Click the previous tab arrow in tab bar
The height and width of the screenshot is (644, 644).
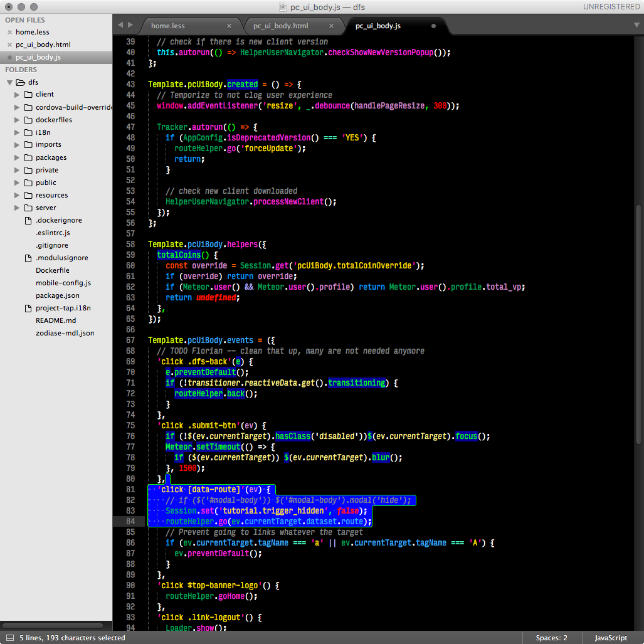120,25
